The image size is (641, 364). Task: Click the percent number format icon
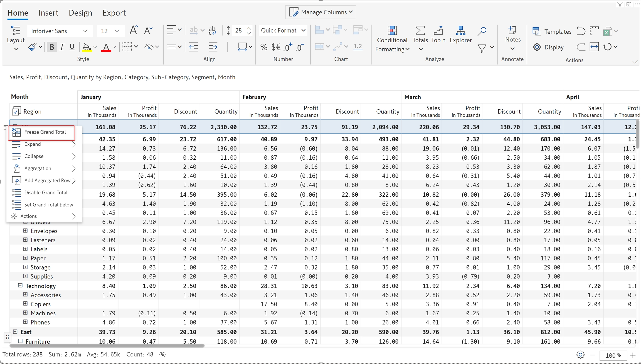click(263, 47)
